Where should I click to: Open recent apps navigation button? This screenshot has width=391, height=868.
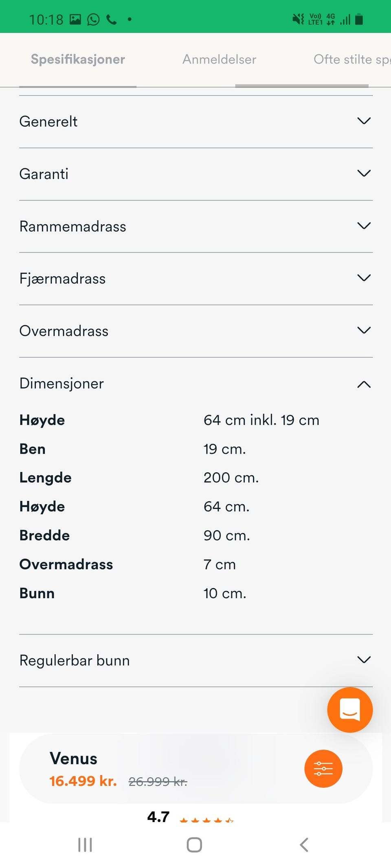point(85,845)
